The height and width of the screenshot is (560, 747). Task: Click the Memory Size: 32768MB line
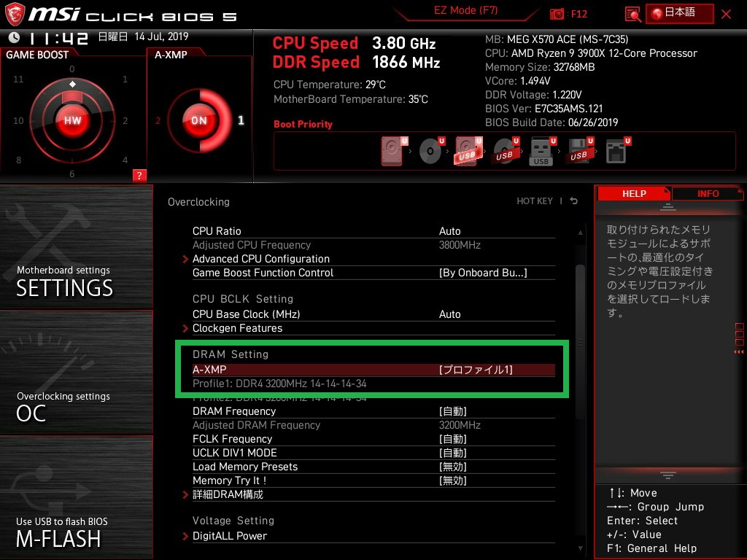tap(540, 67)
